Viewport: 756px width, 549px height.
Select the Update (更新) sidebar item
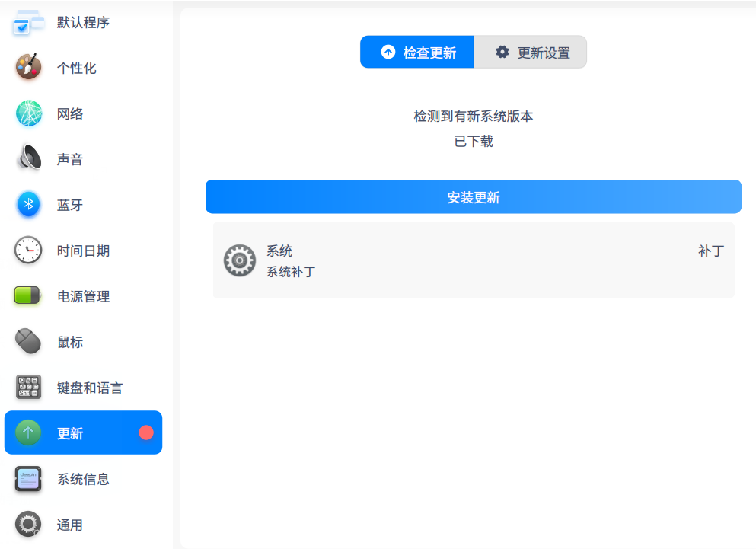83,433
